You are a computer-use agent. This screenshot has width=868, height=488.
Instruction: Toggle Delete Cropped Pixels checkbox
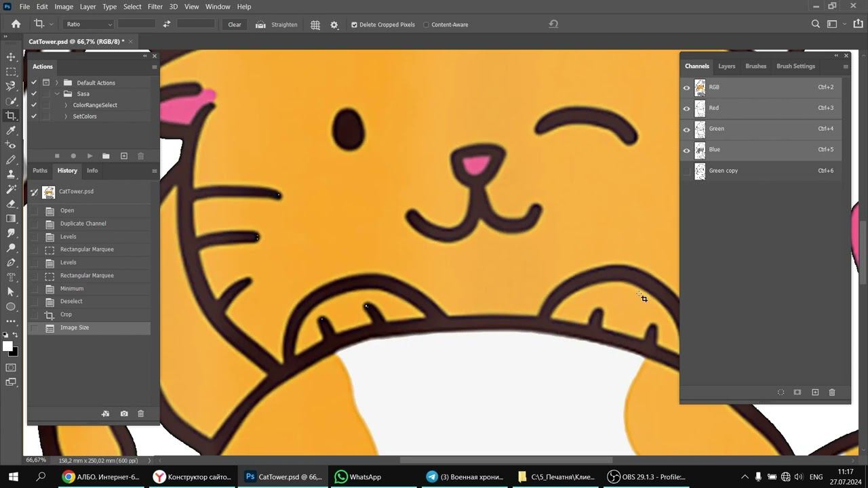(354, 25)
